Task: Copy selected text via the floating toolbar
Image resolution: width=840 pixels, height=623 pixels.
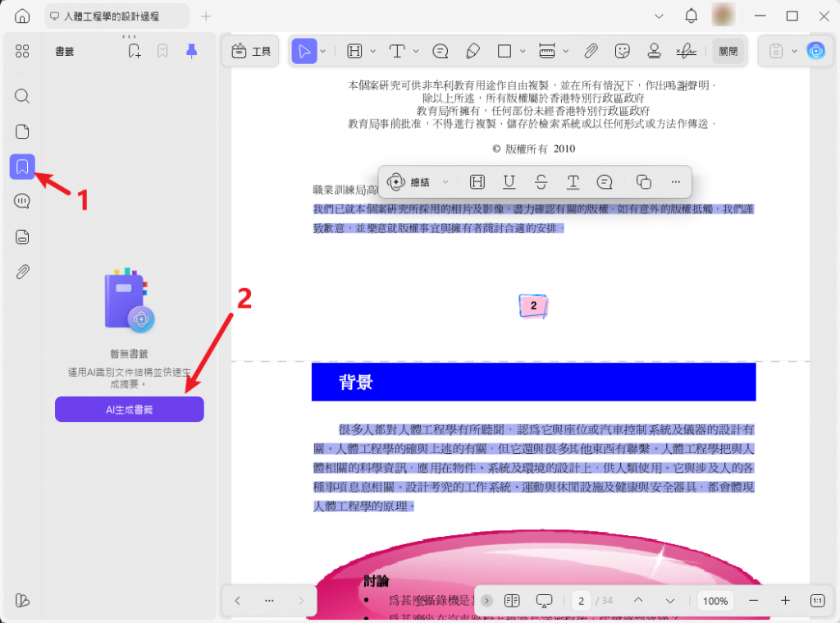Action: tap(645, 181)
